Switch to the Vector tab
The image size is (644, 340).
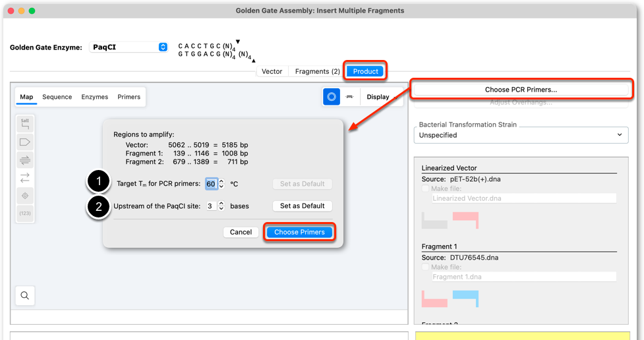tap(272, 71)
